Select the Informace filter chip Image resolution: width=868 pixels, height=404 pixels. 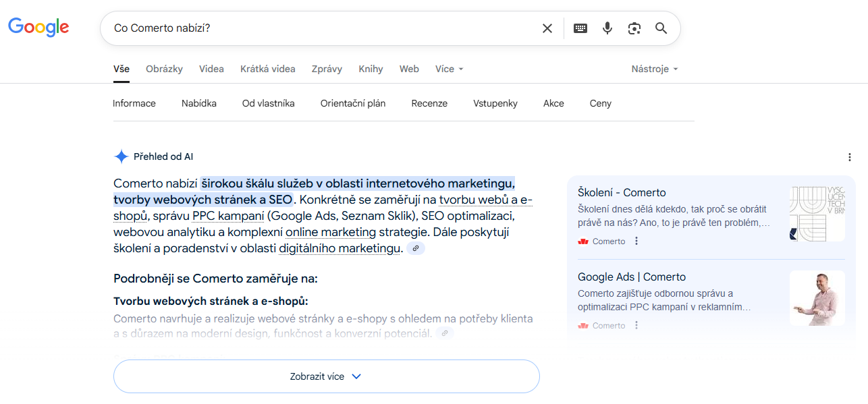pos(134,103)
